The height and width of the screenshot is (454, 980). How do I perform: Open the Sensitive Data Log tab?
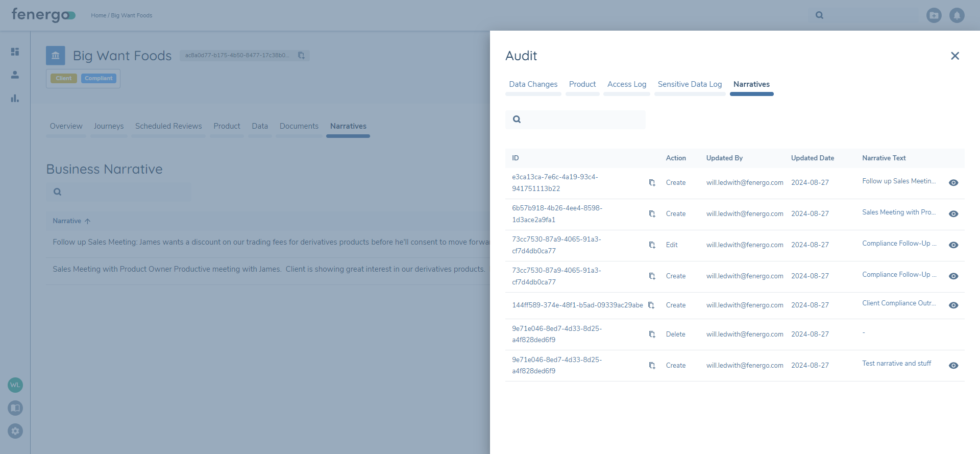pos(690,84)
